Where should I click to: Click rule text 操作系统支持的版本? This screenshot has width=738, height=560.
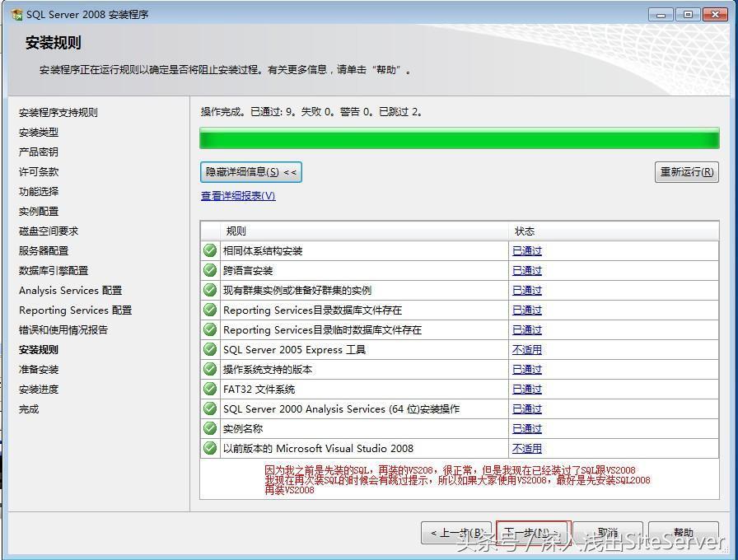268,370
